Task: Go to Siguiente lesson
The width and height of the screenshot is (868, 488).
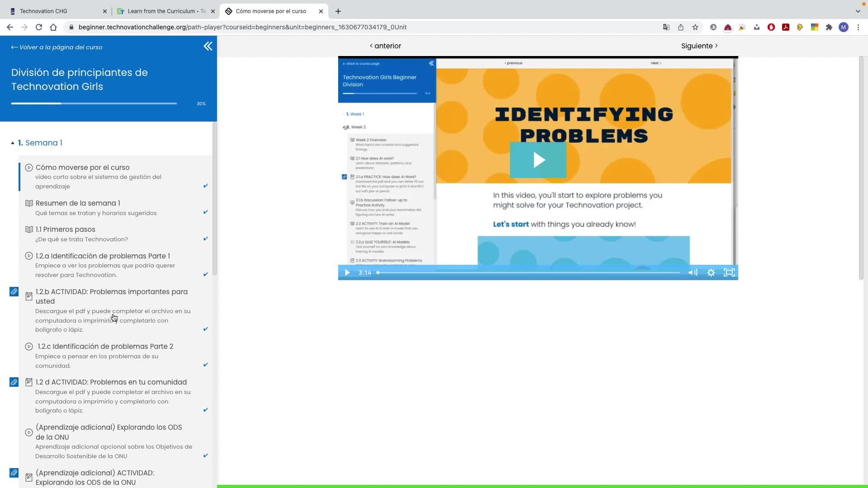Action: [x=699, y=46]
